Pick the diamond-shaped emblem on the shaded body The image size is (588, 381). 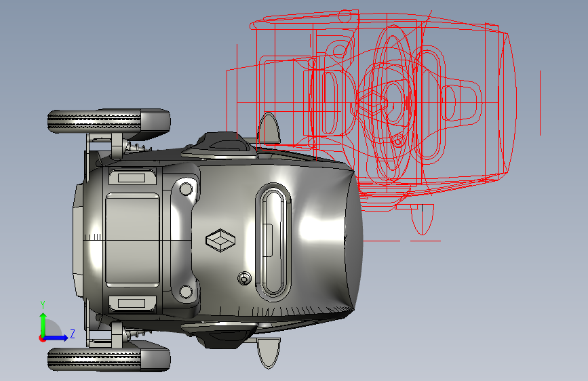[x=220, y=241]
